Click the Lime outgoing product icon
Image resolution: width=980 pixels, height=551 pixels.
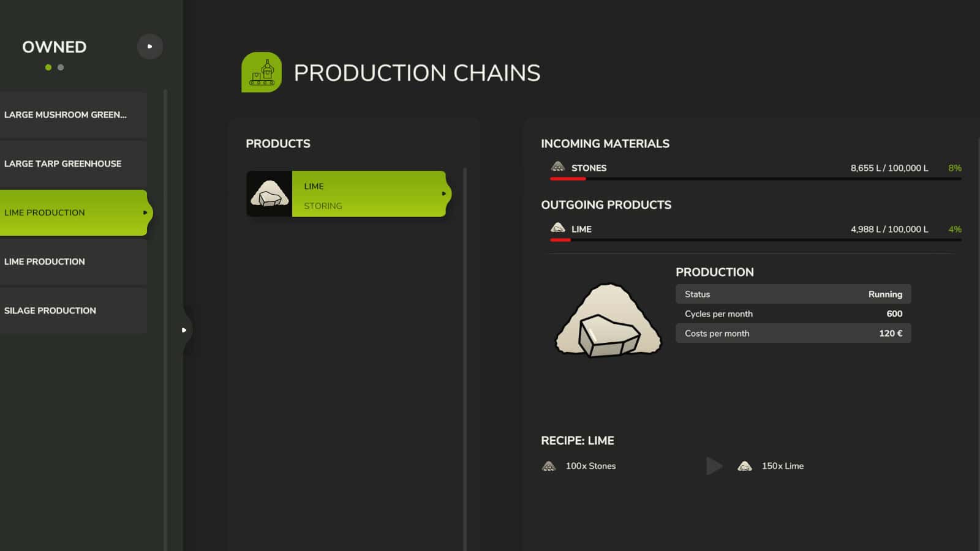(x=557, y=228)
